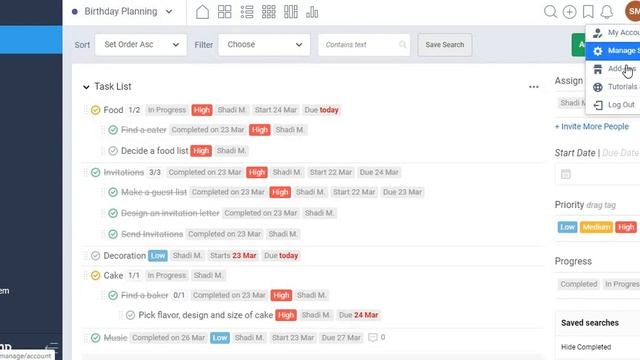Click the Low priority tag in Priority panel
640x360 pixels.
(567, 227)
